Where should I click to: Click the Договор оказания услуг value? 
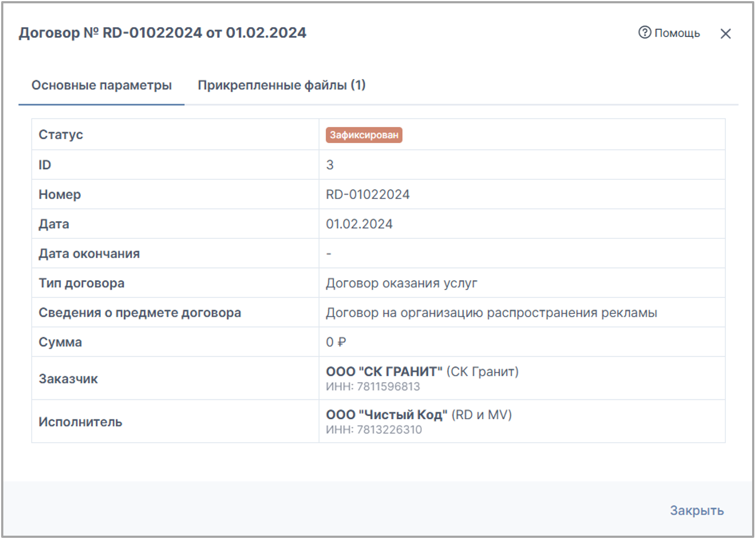tap(401, 283)
